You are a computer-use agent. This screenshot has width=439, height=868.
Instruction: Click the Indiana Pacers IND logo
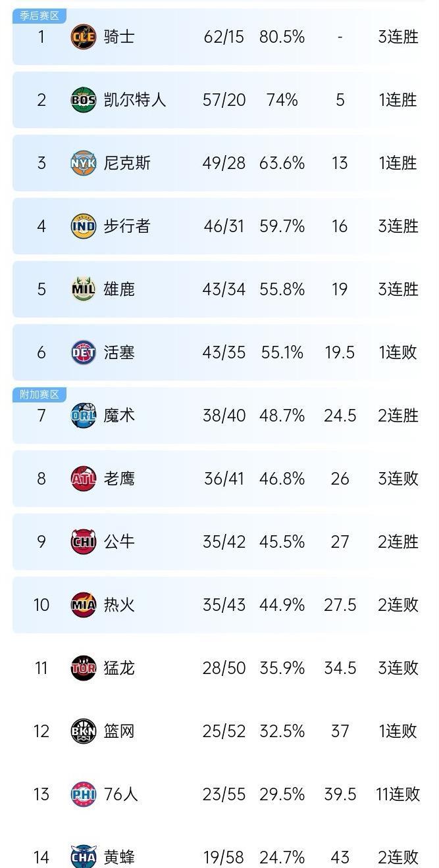tap(84, 226)
